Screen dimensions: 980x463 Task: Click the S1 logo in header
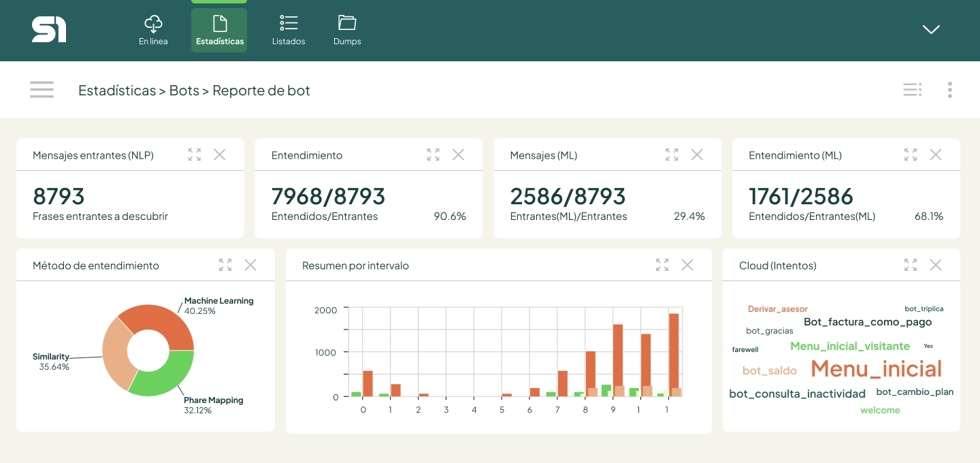49,30
